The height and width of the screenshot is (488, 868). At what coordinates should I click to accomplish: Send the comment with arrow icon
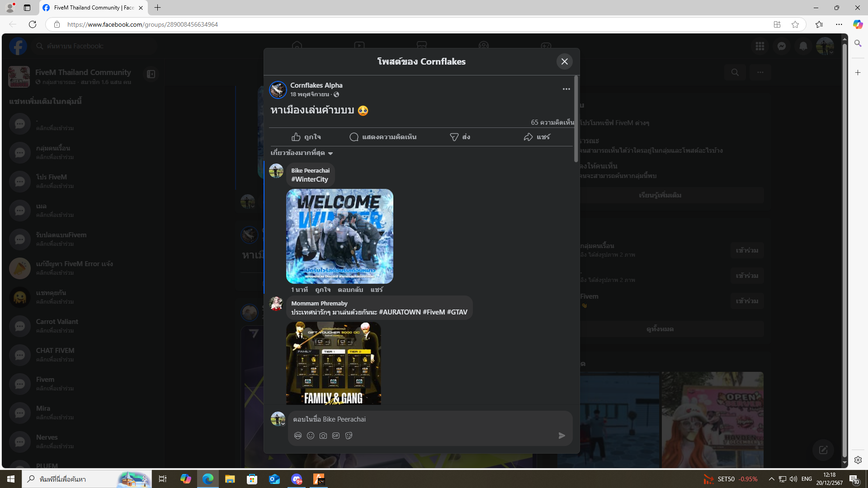561,436
